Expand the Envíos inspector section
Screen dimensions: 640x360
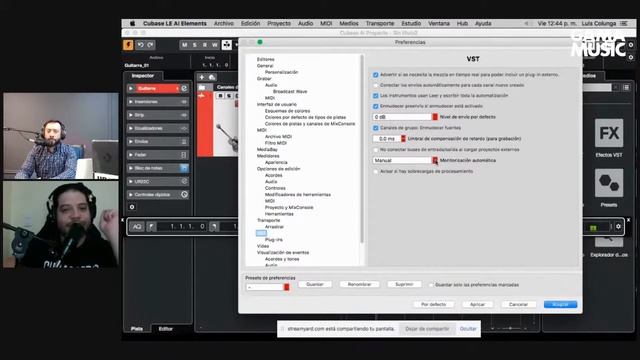pos(131,142)
